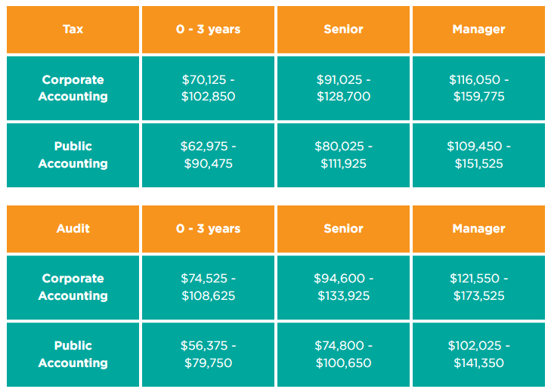Click the $121,550 - $173,525 salary cell
This screenshot has height=392, width=551.
(x=478, y=287)
